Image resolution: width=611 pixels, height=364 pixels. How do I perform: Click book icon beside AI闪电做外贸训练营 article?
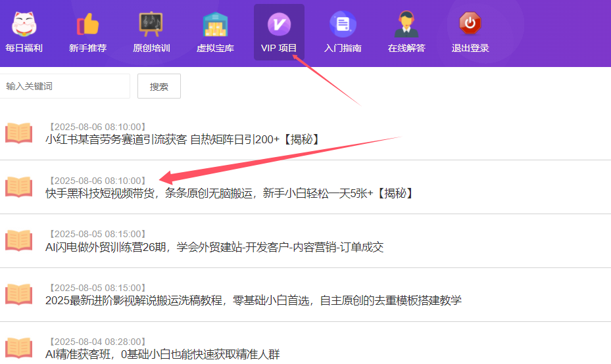(x=18, y=240)
